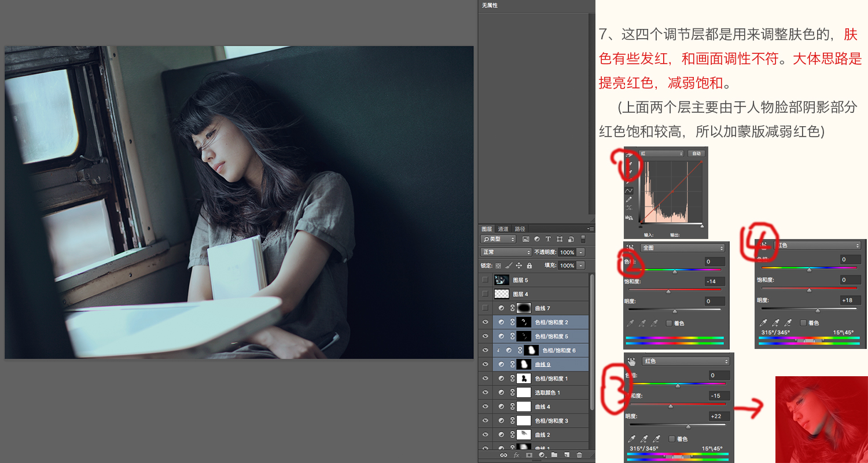The width and height of the screenshot is (868, 463).
Task: Click the delete layer trash icon
Action: click(x=579, y=455)
